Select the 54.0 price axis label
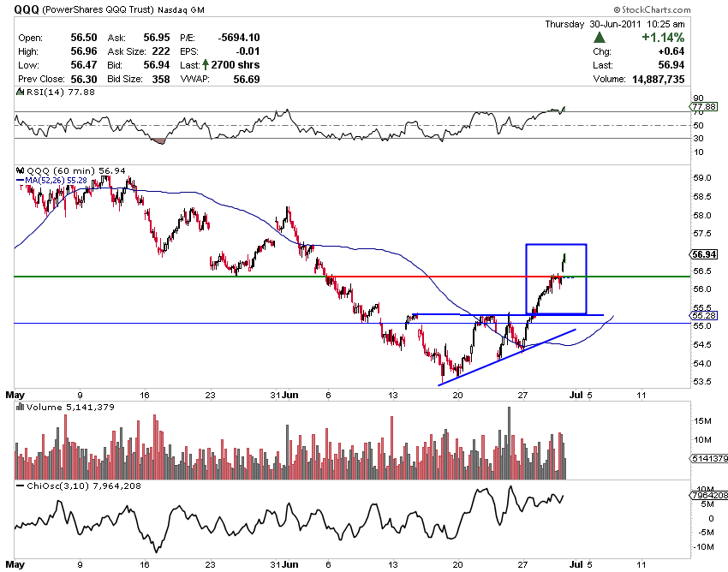This screenshot has width=728, height=572. coord(702,363)
